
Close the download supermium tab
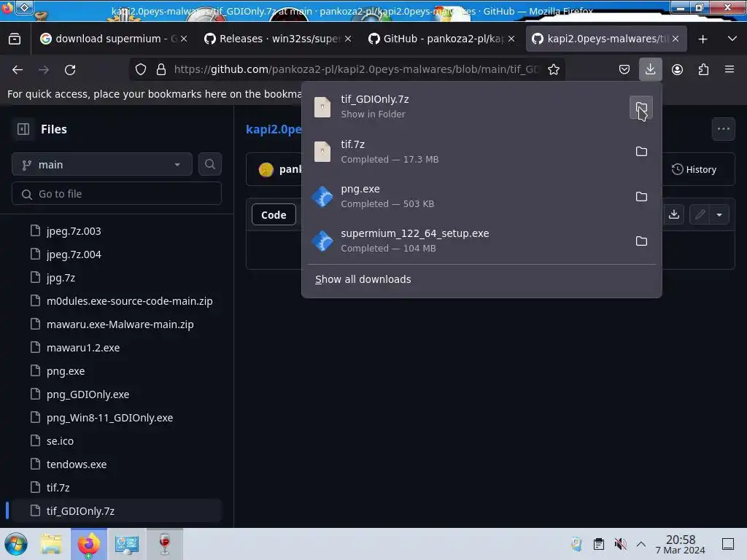[184, 39]
